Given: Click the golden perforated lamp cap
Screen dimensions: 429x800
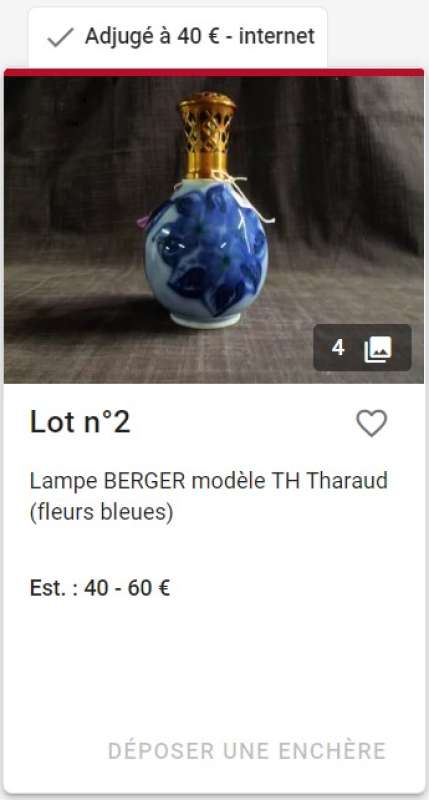Looking at the screenshot, I should click(x=207, y=134).
